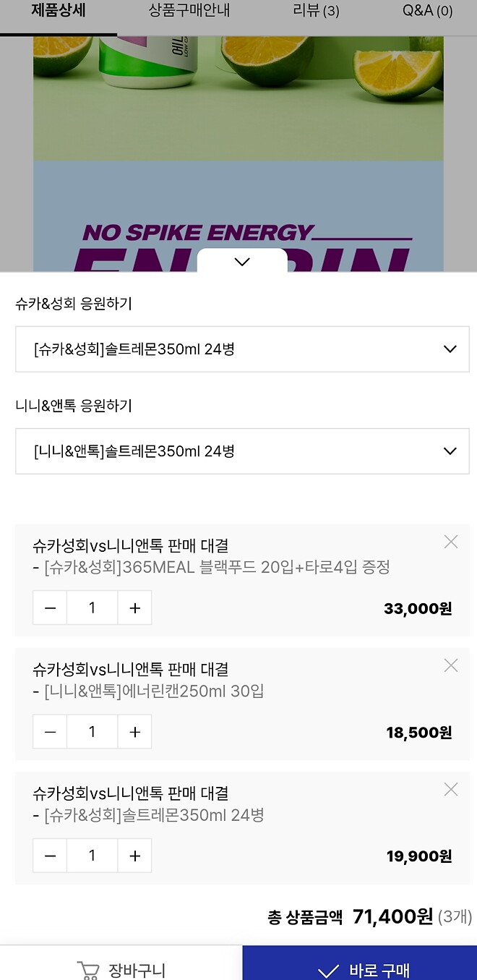Increase quantity of 에너린캔250ml 30입
This screenshot has height=980, width=477.
134,731
